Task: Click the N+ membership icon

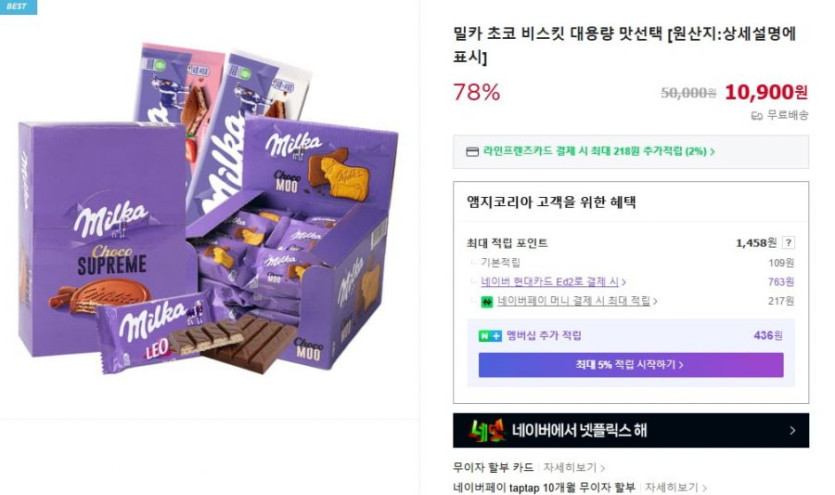Action: coord(490,336)
